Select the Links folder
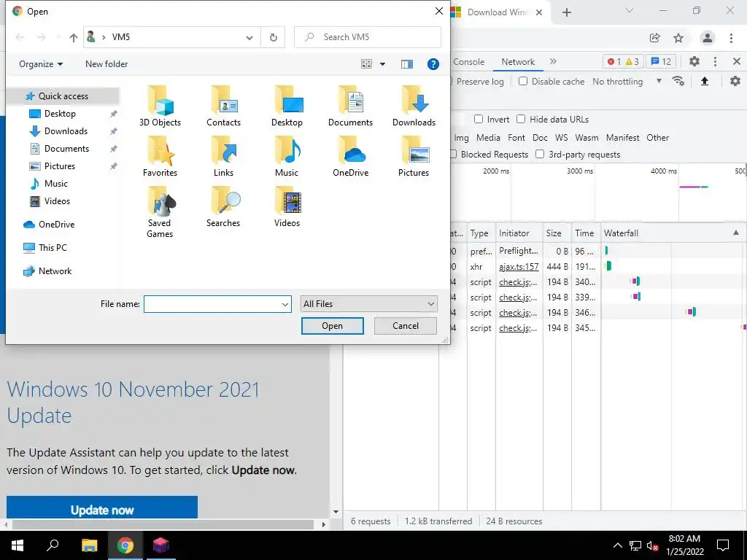The height and width of the screenshot is (560, 747). pyautogui.click(x=223, y=156)
